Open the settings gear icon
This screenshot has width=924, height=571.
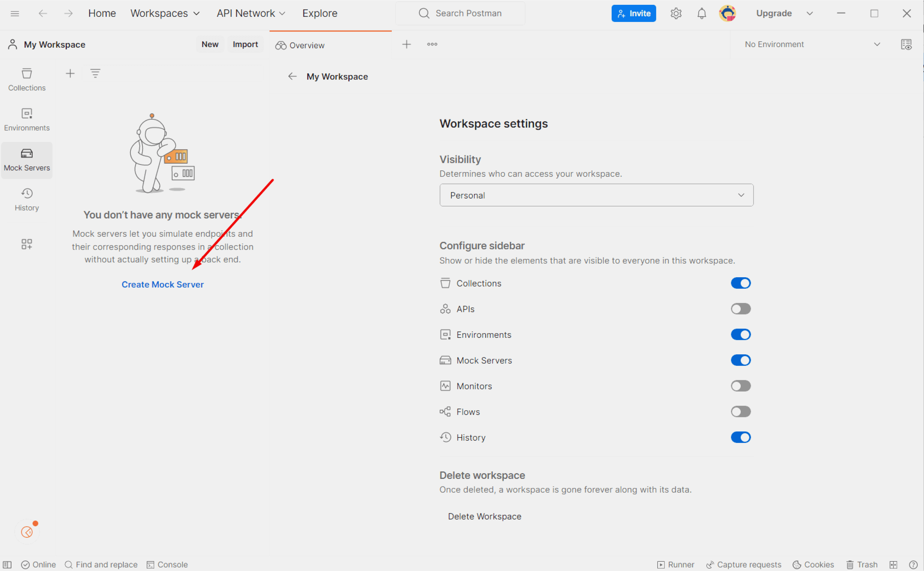tap(676, 14)
